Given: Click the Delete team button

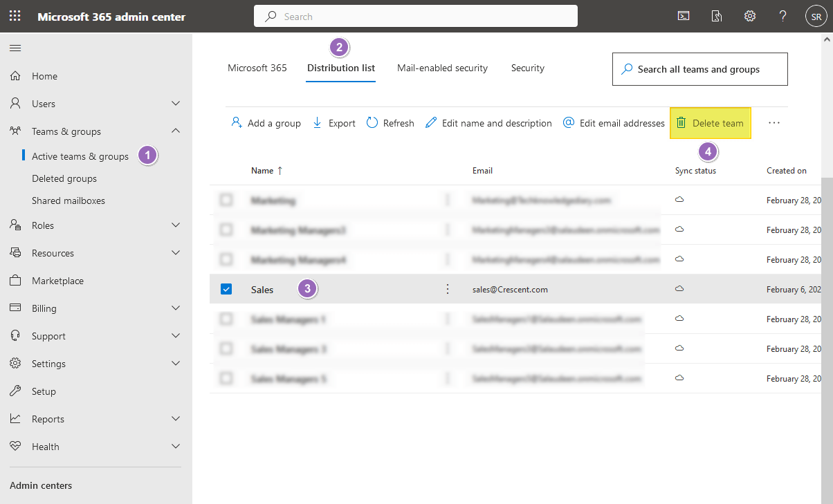Looking at the screenshot, I should click(x=711, y=123).
